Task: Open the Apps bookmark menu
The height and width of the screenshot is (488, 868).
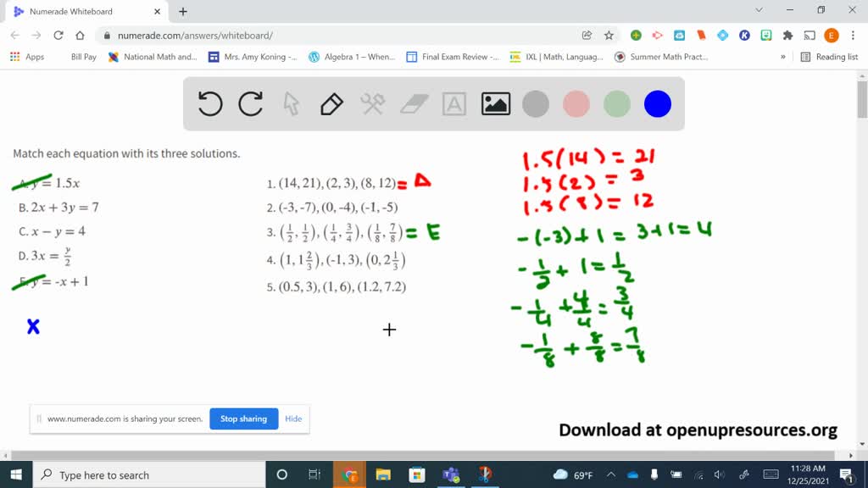Action: click(14, 57)
